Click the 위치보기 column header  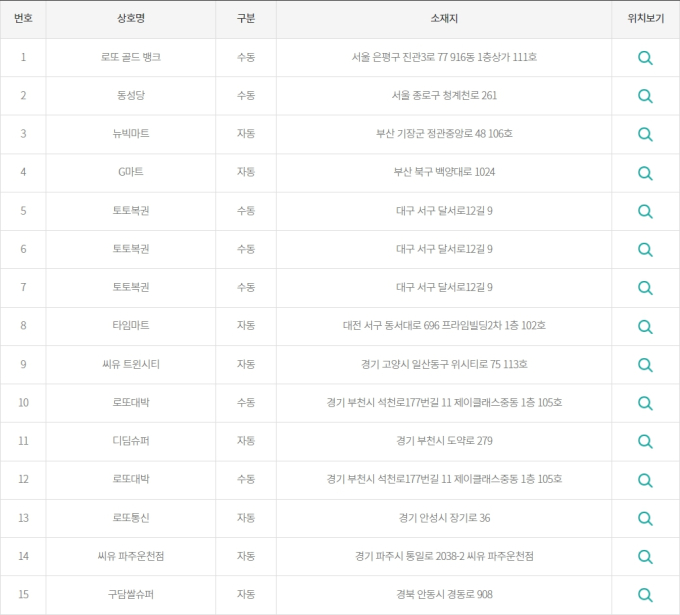point(646,18)
